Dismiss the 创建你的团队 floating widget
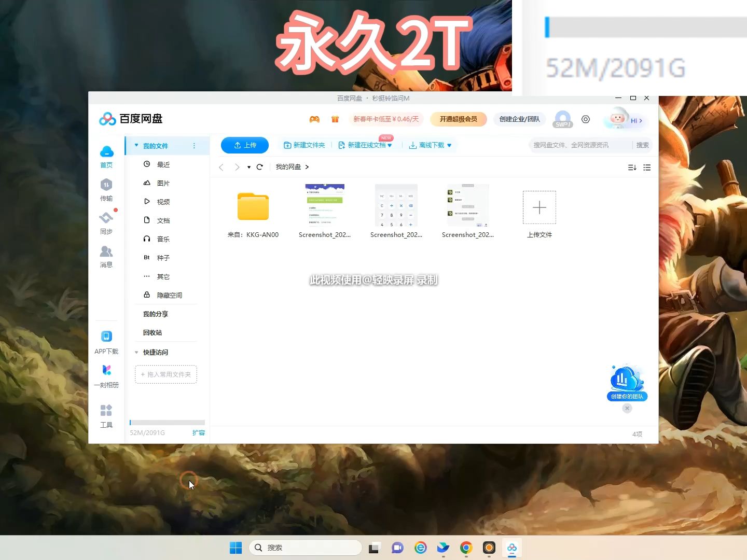This screenshot has height=560, width=747. coord(627,409)
